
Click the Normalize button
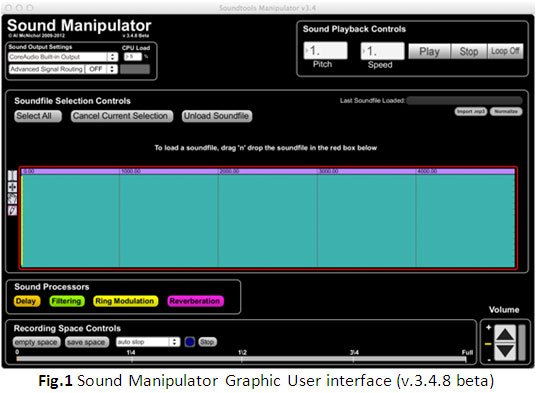pos(506,112)
